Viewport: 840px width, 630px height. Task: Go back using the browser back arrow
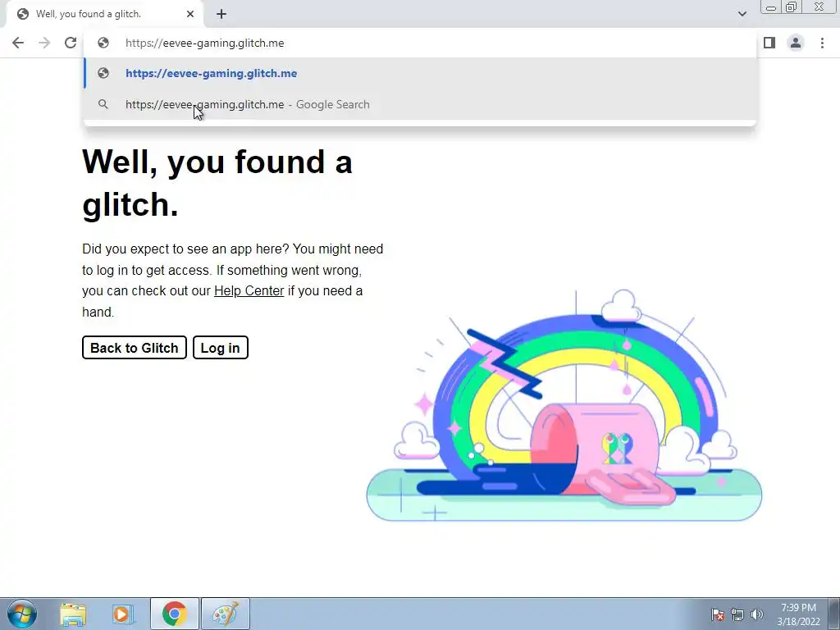point(18,43)
